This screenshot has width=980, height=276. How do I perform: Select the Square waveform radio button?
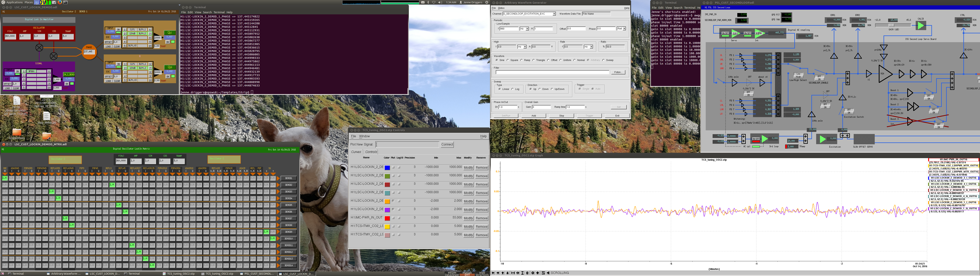point(508,60)
